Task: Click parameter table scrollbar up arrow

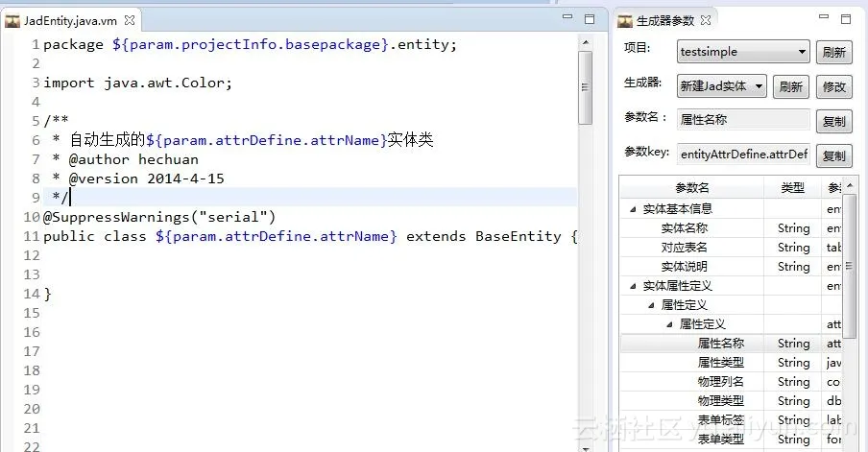Action: point(850,185)
